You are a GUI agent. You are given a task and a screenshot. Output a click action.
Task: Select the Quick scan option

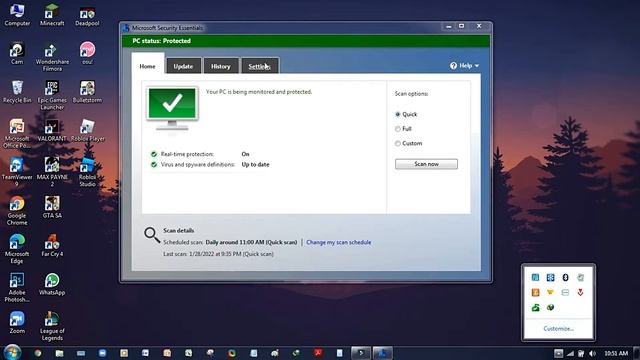398,114
